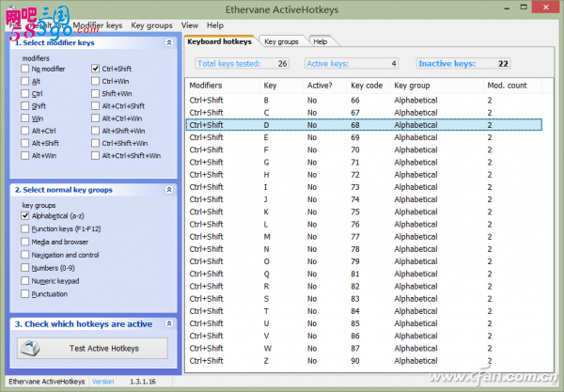The width and height of the screenshot is (564, 392).
Task: Enable the Ctrl+Win checkbox
Action: [x=95, y=81]
